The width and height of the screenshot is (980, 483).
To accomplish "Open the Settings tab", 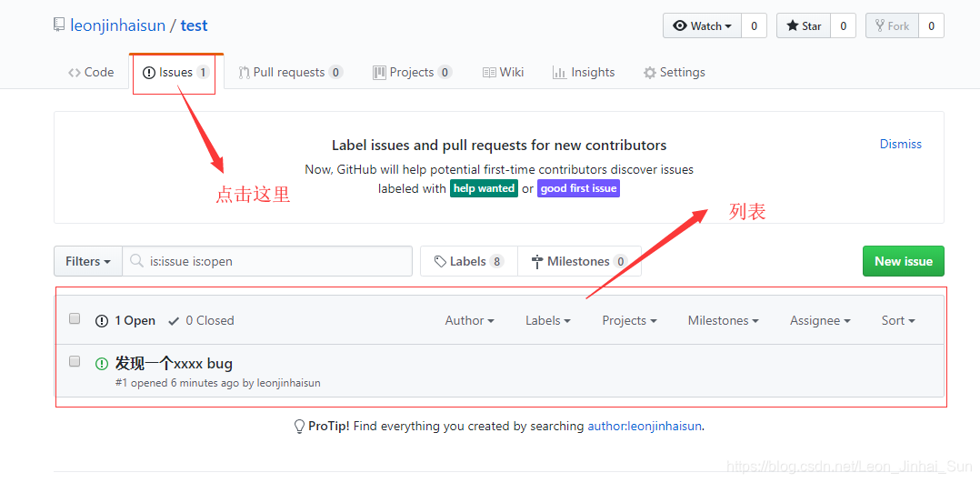I will click(x=675, y=72).
